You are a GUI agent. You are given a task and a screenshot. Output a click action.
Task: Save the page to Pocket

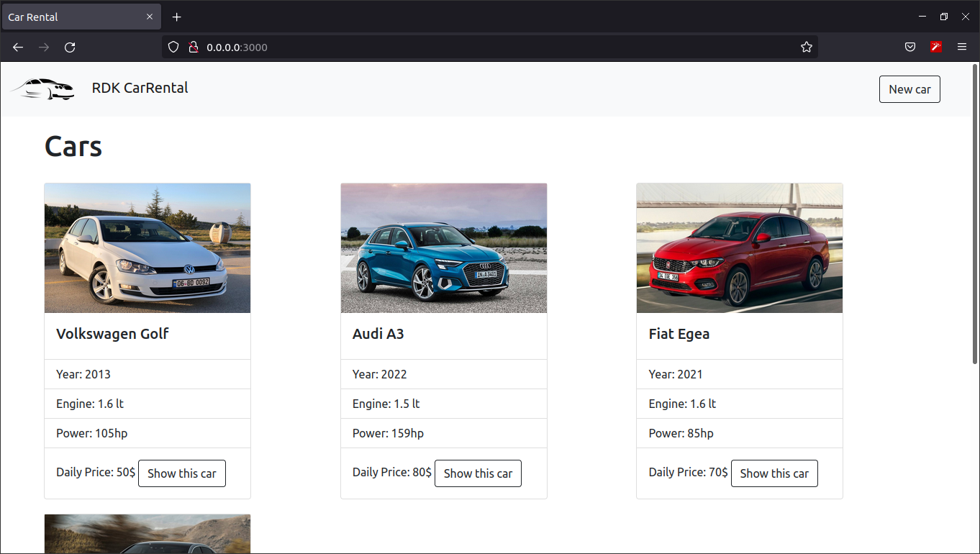coord(909,47)
